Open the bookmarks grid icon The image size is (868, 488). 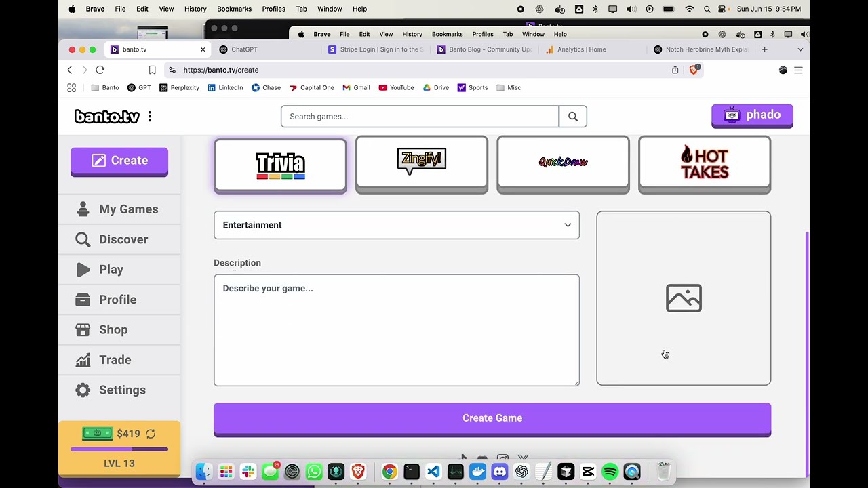[x=71, y=87]
